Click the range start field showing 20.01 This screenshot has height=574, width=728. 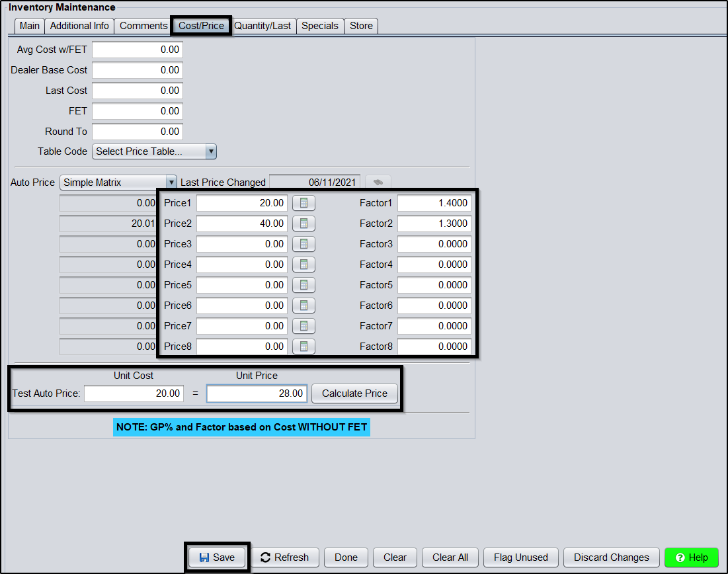pos(108,224)
